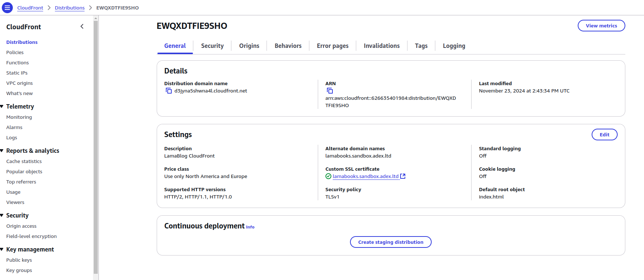Open Viewers report
This screenshot has width=644, height=280.
pos(15,202)
